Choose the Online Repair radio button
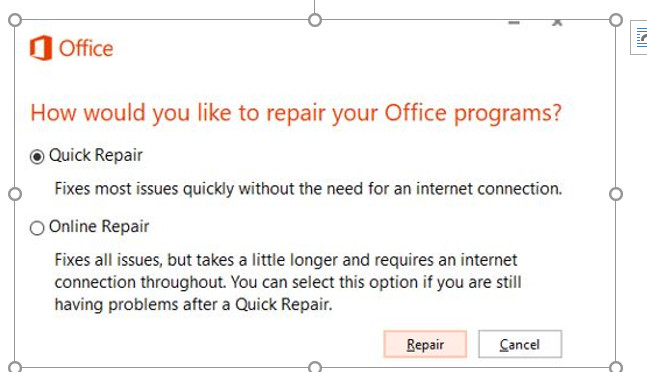647x372 pixels. pyautogui.click(x=37, y=228)
